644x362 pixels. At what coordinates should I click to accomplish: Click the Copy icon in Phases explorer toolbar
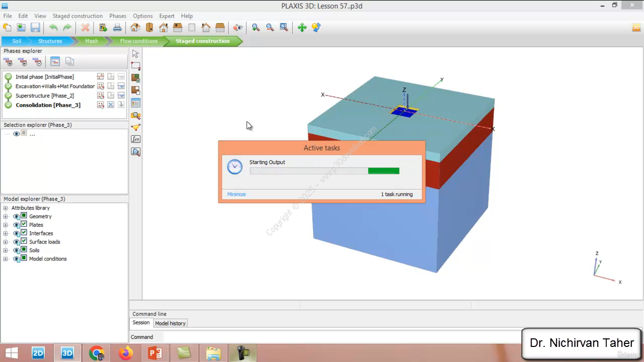pos(69,62)
